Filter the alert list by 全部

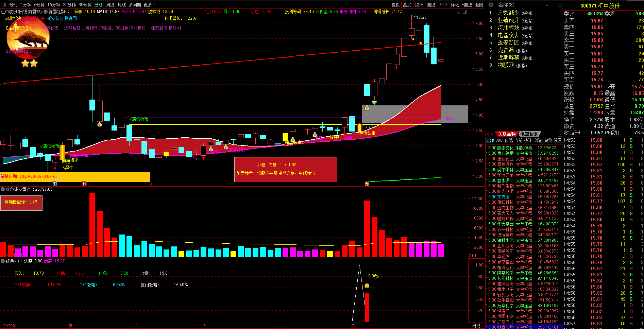(490, 140)
